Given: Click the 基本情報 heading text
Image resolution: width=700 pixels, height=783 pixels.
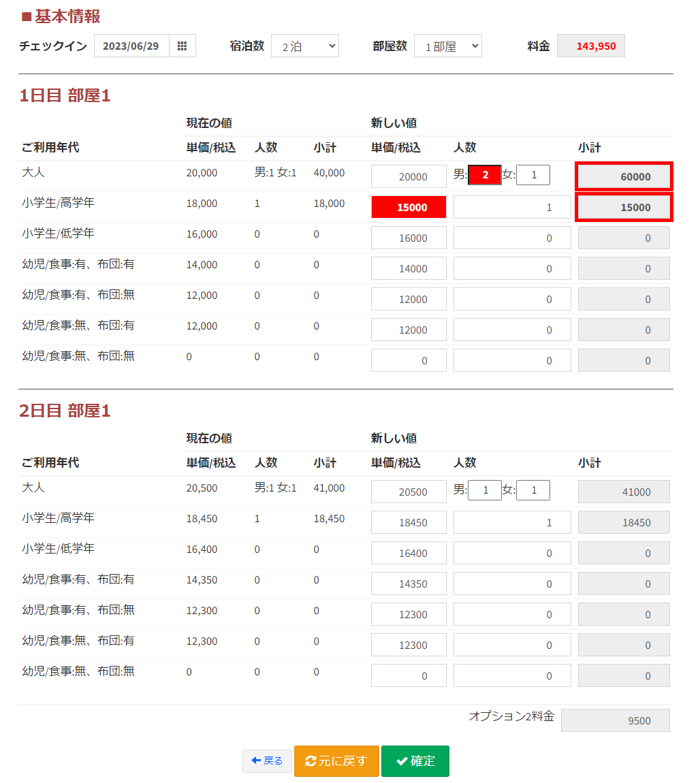Looking at the screenshot, I should click(x=67, y=16).
